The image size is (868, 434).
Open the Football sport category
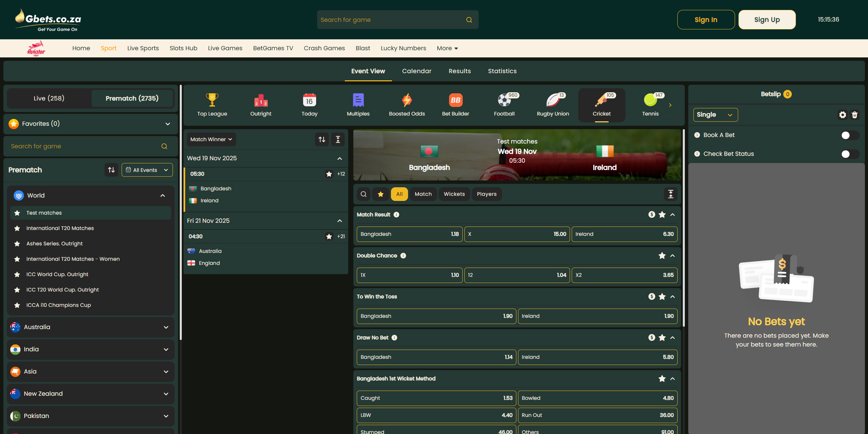pos(504,104)
